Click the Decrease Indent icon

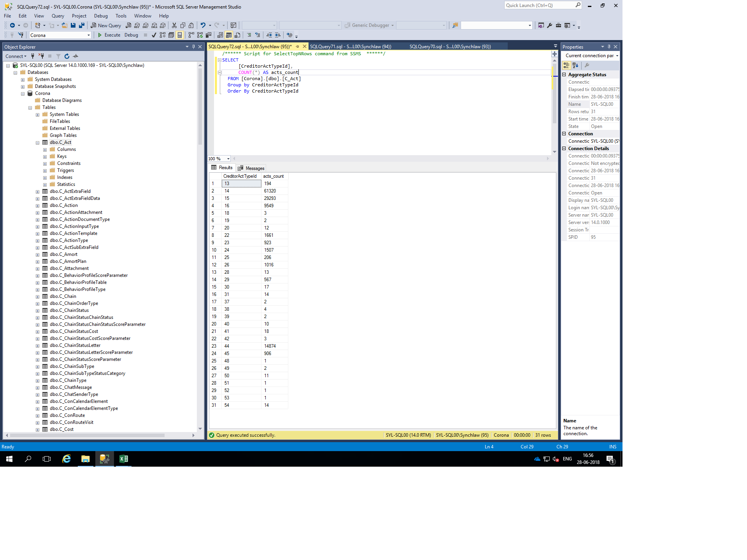point(269,35)
